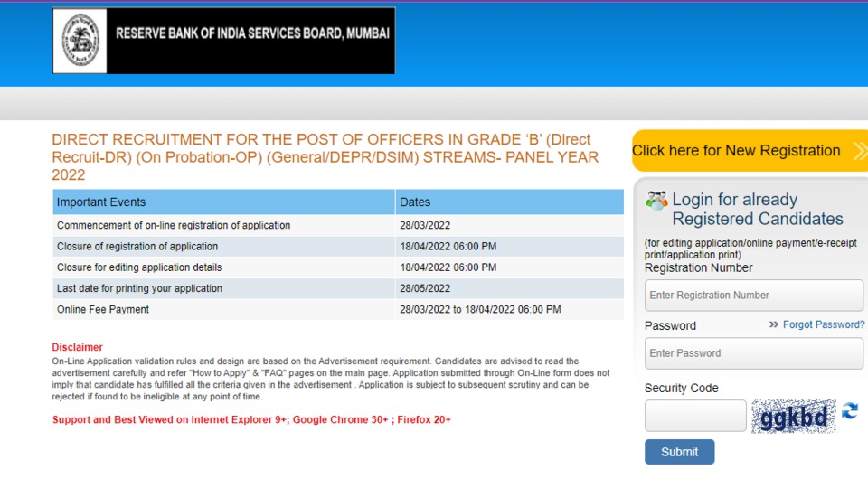Click the Reserve Bank of India emblem logo
The width and height of the screenshot is (868, 488).
pyautogui.click(x=80, y=41)
